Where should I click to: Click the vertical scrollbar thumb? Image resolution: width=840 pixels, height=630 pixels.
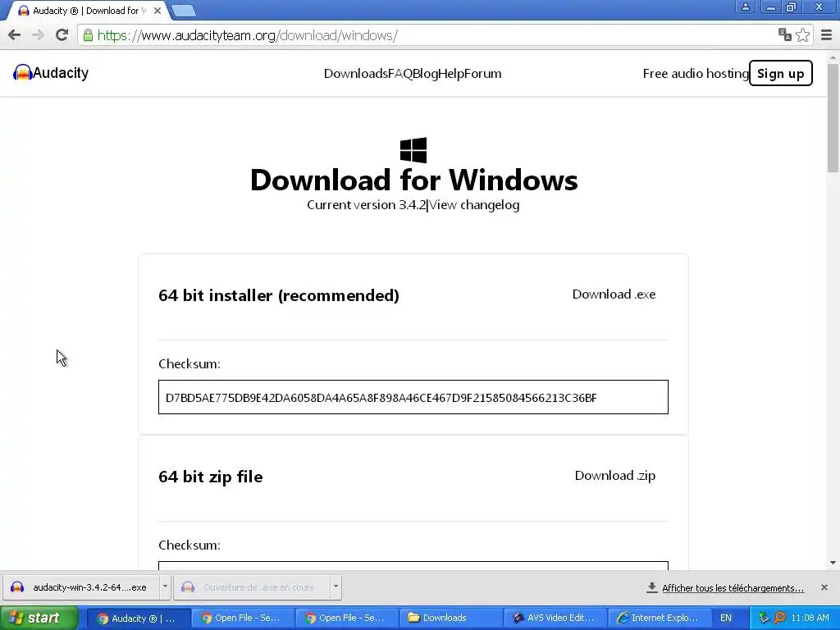point(833,116)
